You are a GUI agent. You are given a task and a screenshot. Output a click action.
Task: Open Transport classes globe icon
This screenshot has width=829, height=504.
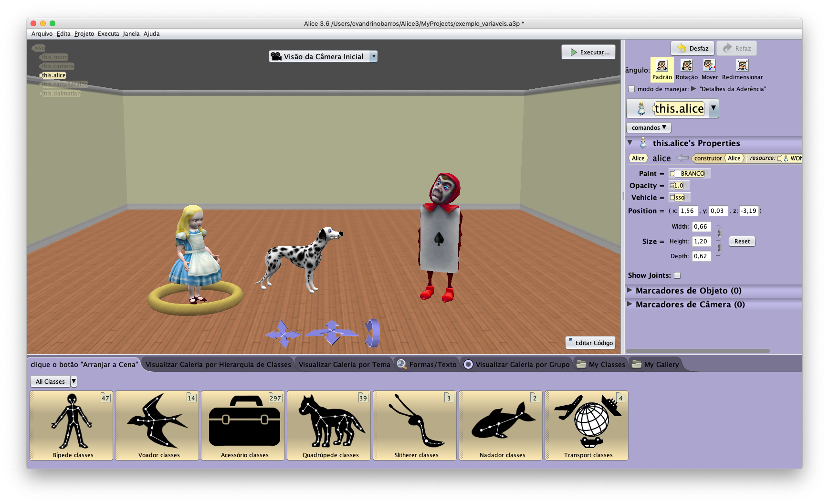(x=587, y=425)
